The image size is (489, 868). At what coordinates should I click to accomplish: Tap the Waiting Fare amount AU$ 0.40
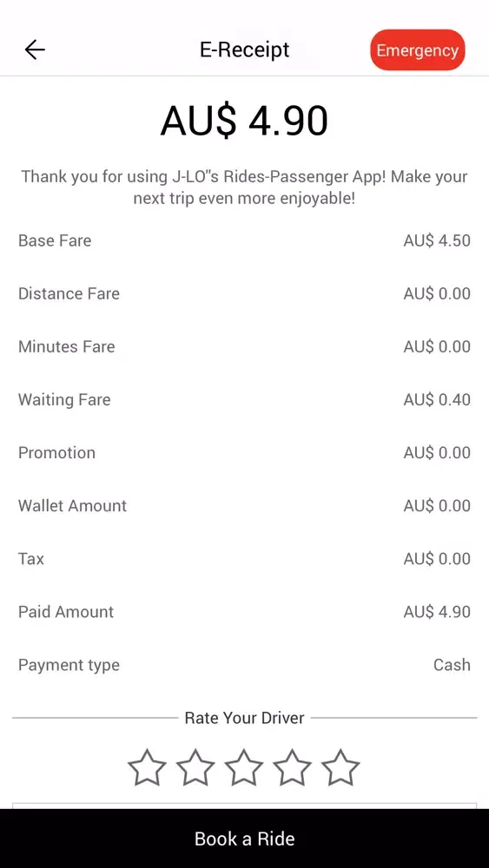tap(437, 399)
